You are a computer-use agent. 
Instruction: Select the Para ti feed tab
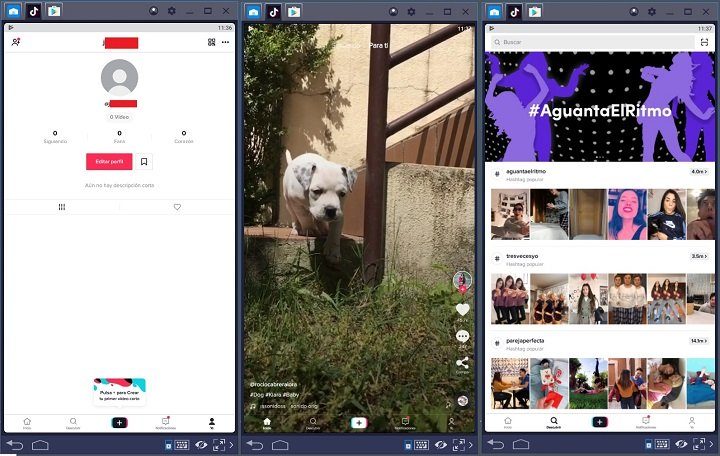[x=378, y=45]
